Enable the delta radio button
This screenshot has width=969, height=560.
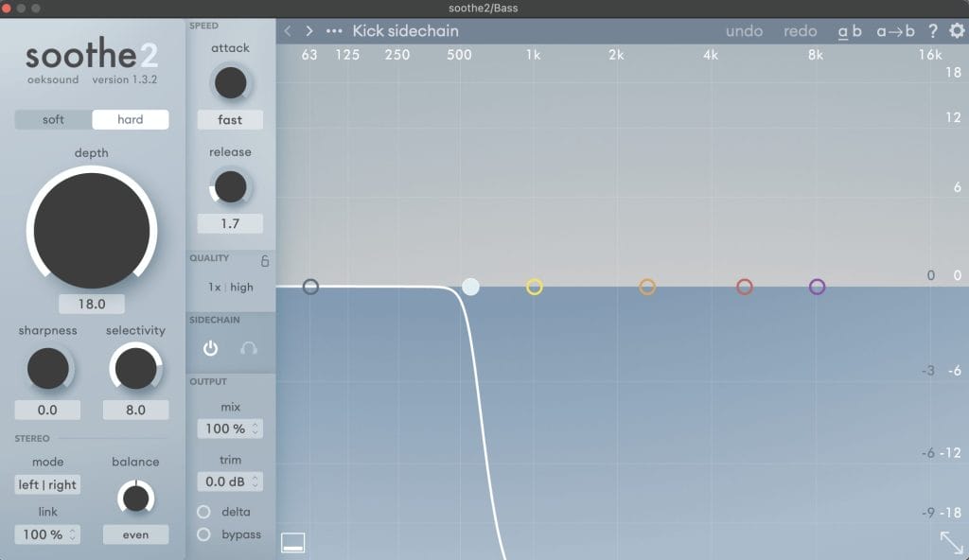[x=203, y=512]
